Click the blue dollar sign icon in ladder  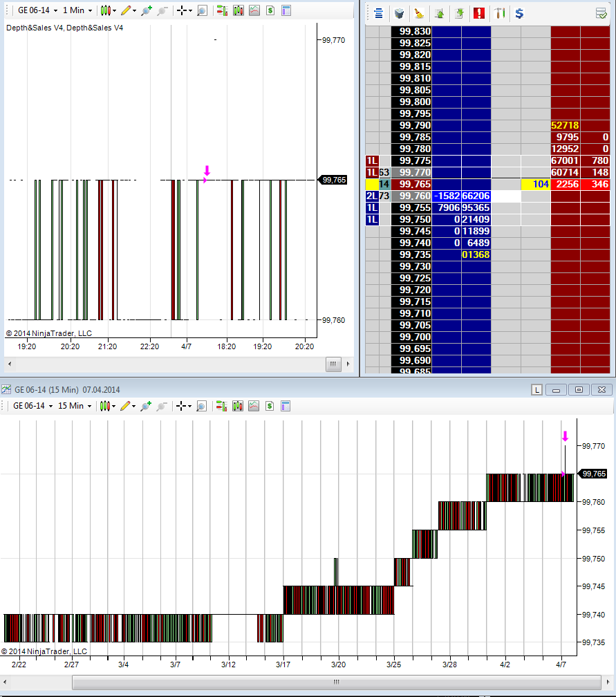pos(519,13)
